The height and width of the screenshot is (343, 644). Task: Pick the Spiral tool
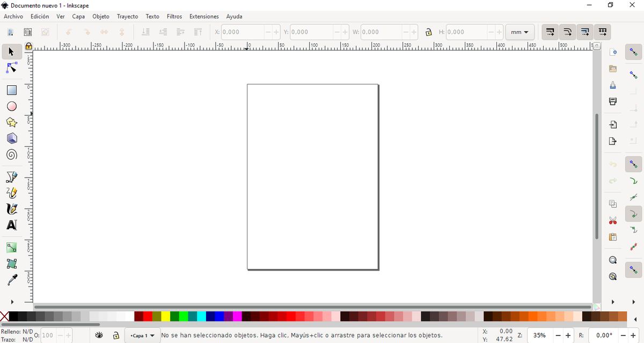click(x=11, y=155)
